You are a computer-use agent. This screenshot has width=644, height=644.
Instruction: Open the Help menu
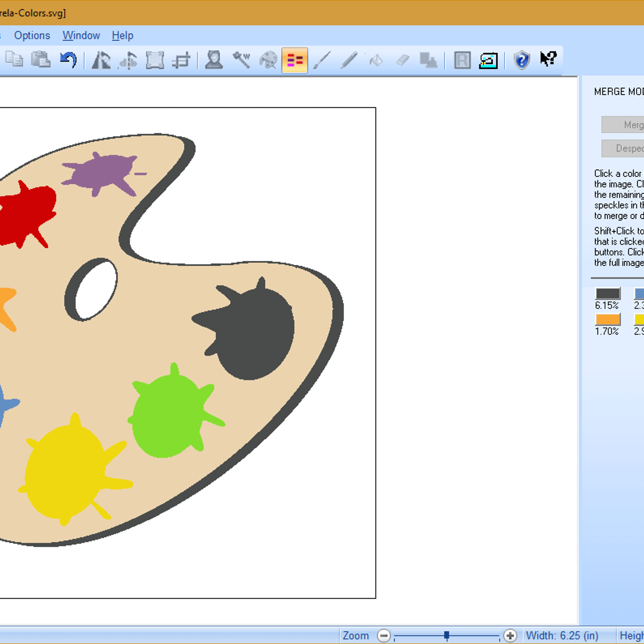tap(122, 35)
